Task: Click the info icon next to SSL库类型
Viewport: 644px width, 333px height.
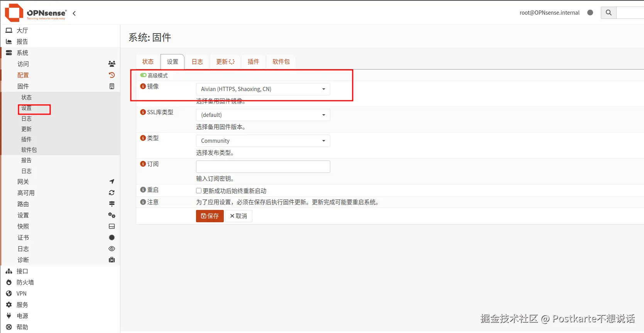Action: 143,112
